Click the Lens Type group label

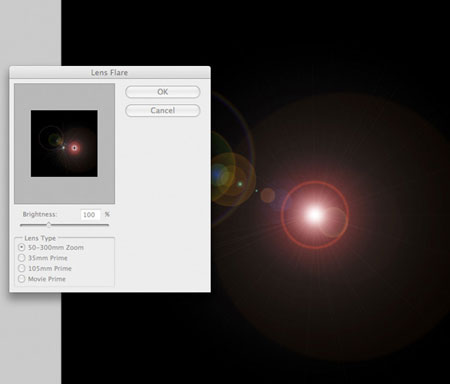(40, 238)
